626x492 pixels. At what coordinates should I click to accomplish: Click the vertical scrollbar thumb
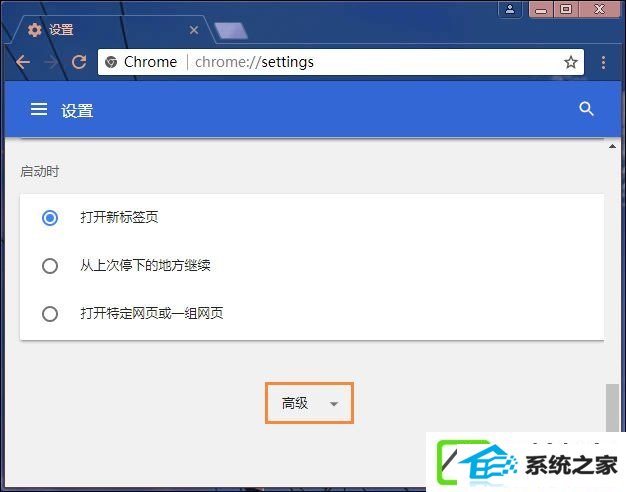point(612,408)
